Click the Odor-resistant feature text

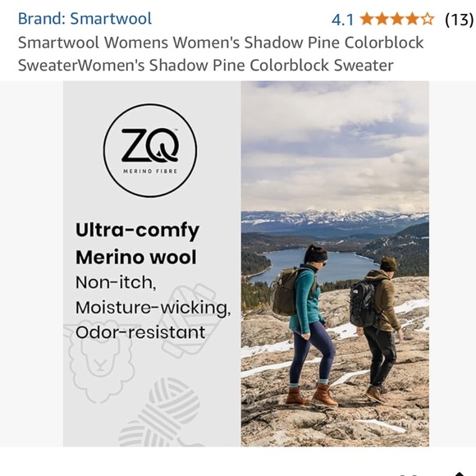point(140,332)
